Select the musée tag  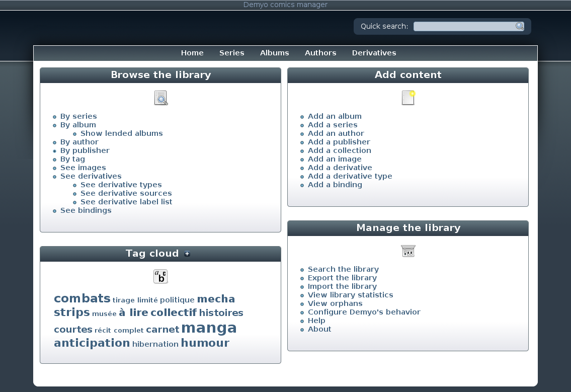click(104, 313)
